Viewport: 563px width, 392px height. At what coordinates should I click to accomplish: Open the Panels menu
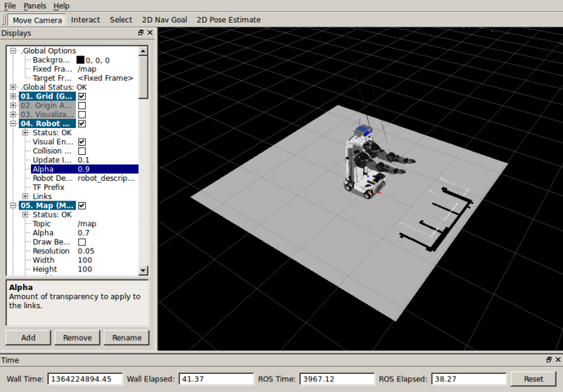pyautogui.click(x=34, y=6)
